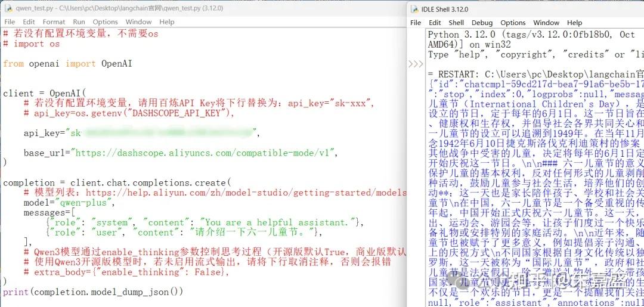Click the print(completion.model_dump_json()) line
644x307 pixels.
[x=93, y=292]
